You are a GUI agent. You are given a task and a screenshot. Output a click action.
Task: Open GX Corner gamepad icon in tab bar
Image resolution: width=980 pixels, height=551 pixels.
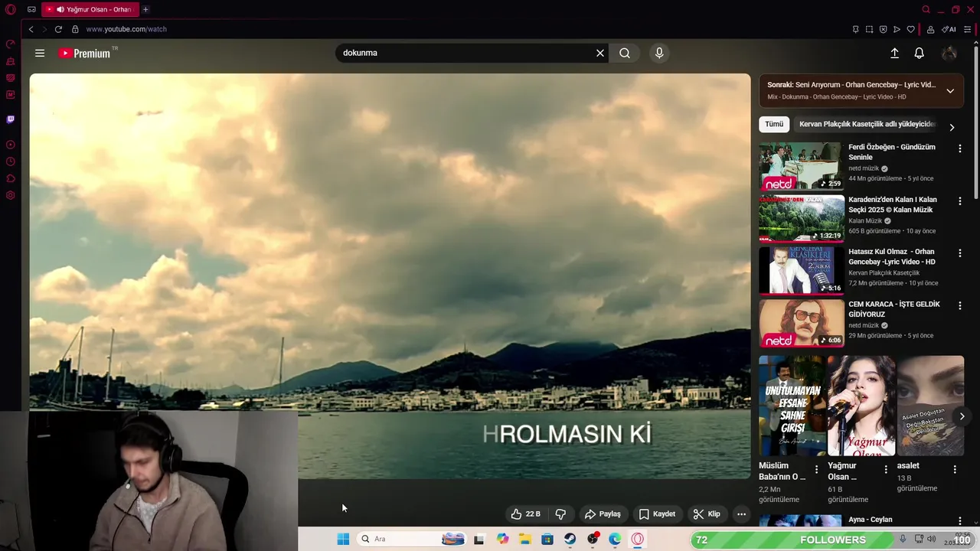(31, 9)
